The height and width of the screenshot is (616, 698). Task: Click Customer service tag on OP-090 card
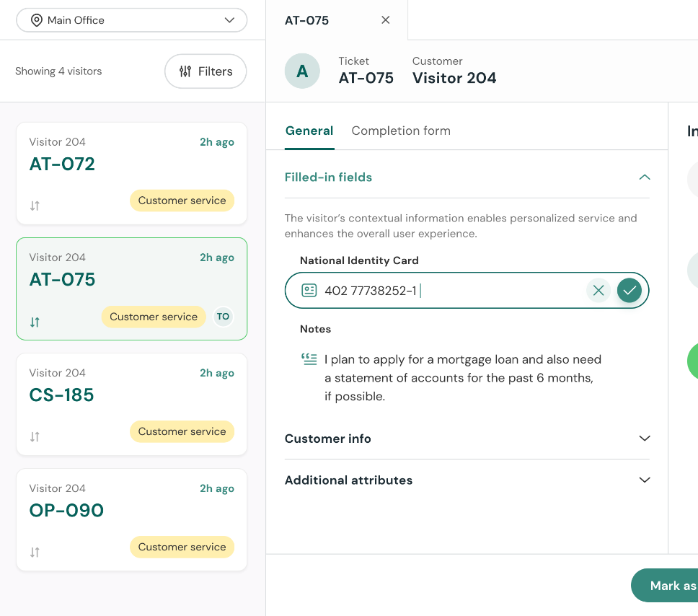pos(182,547)
